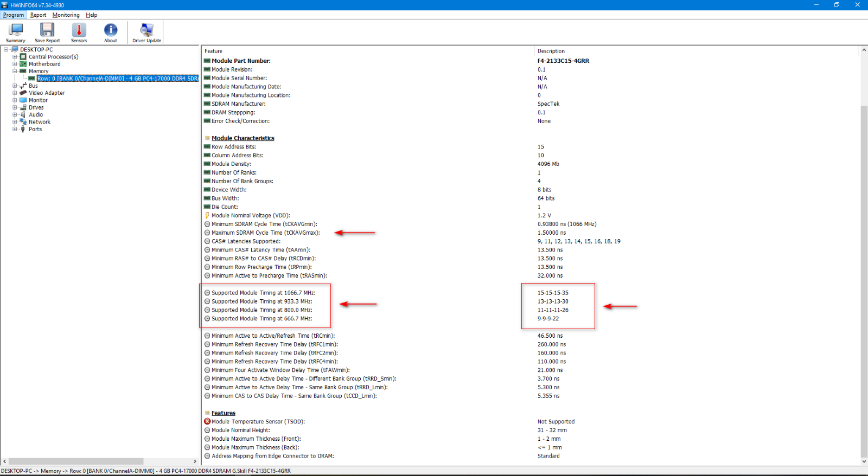Click the DESKTOP-PC computer icon in tree

[x=15, y=49]
